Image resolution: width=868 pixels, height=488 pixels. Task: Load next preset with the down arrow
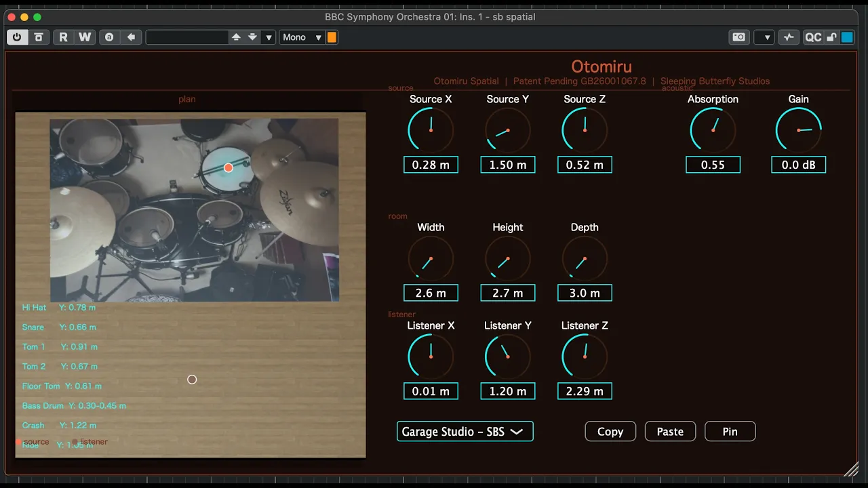coord(252,37)
